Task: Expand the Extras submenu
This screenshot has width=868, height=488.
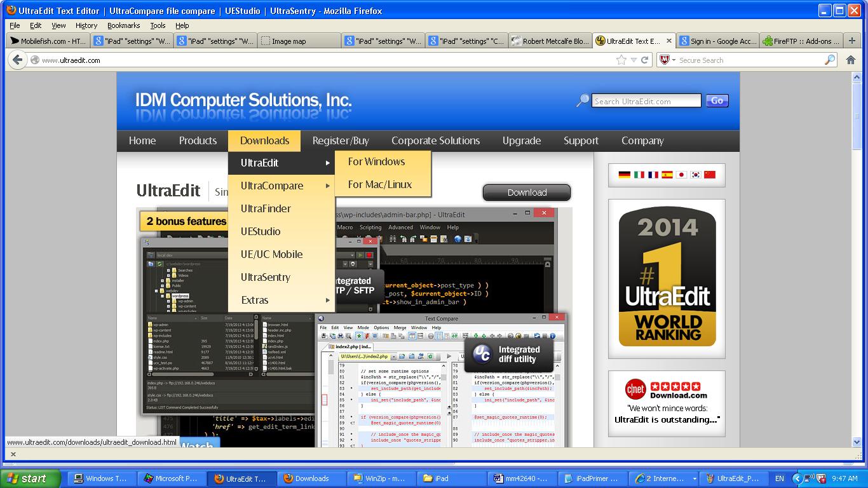Action: [x=281, y=300]
